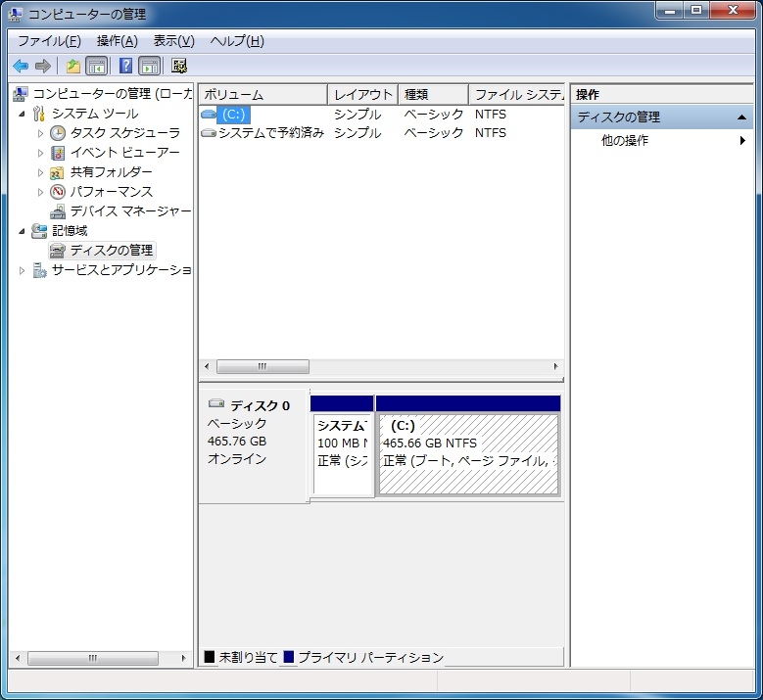Collapse the 記憶域 tree node
Viewport: 763px width, 700px height.
22,232
